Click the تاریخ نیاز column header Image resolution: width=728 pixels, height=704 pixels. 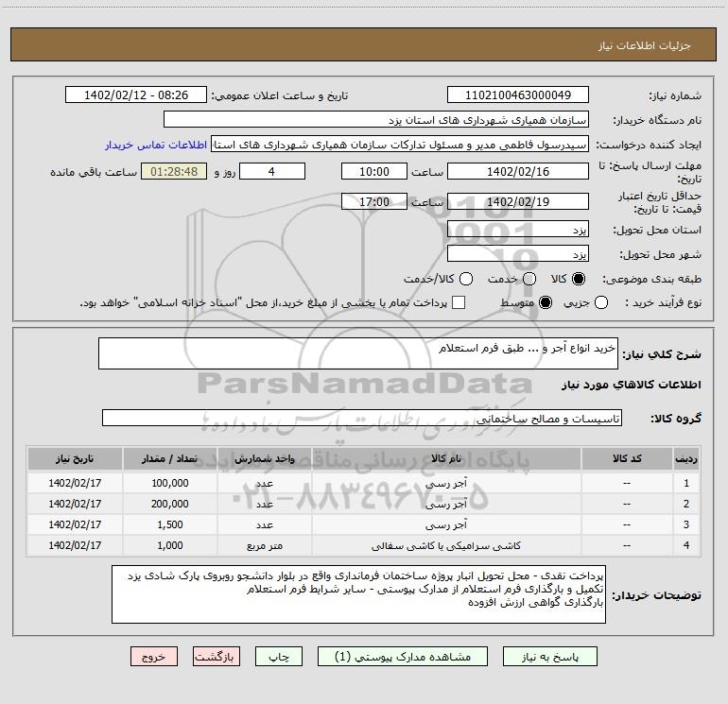75,459
